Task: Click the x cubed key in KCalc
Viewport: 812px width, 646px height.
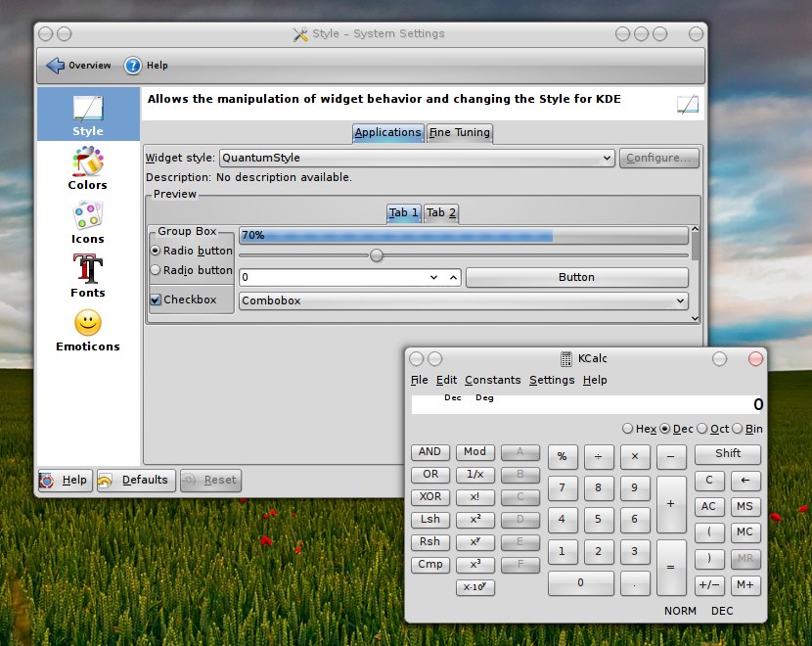Action: [475, 564]
